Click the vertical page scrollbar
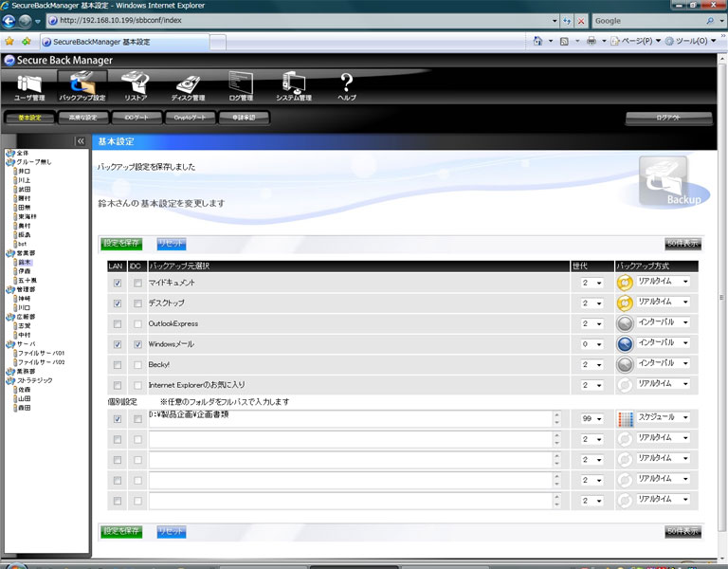The width and height of the screenshot is (728, 569). tap(722, 297)
